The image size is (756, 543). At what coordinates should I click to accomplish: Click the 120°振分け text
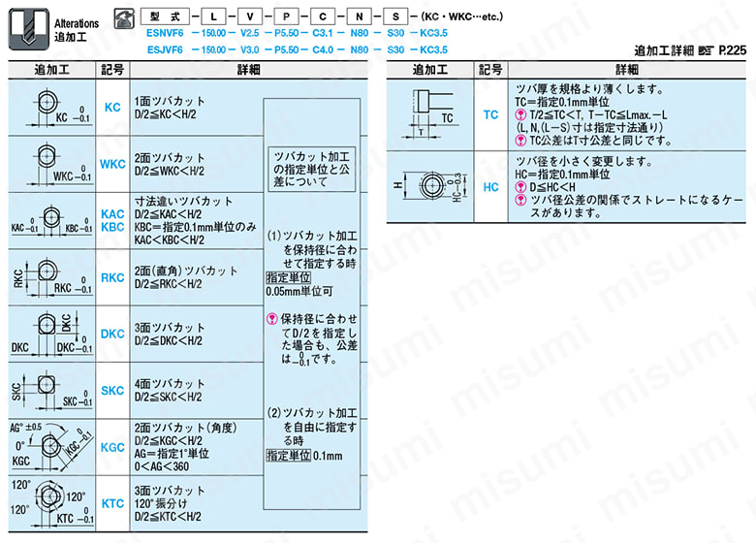[x=161, y=504]
